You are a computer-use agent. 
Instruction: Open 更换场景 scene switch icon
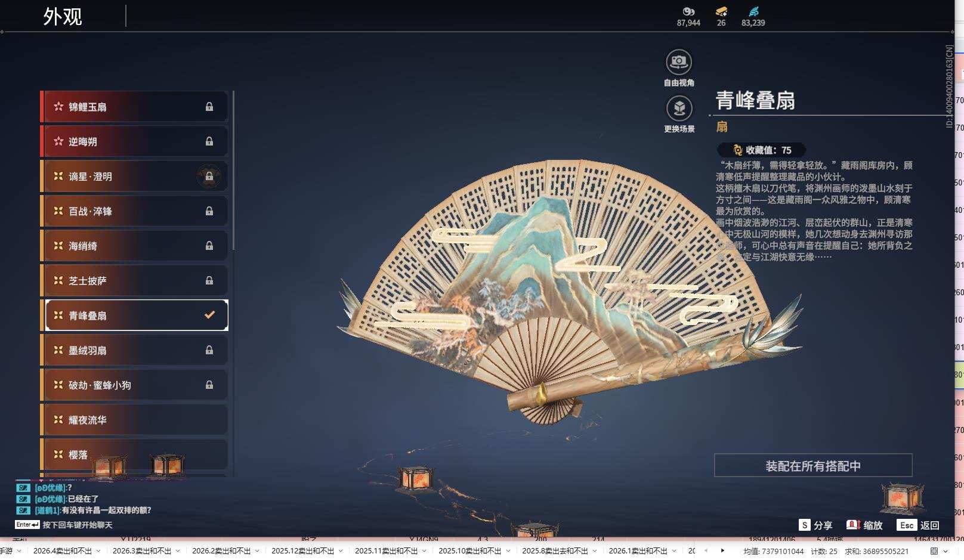(x=678, y=109)
